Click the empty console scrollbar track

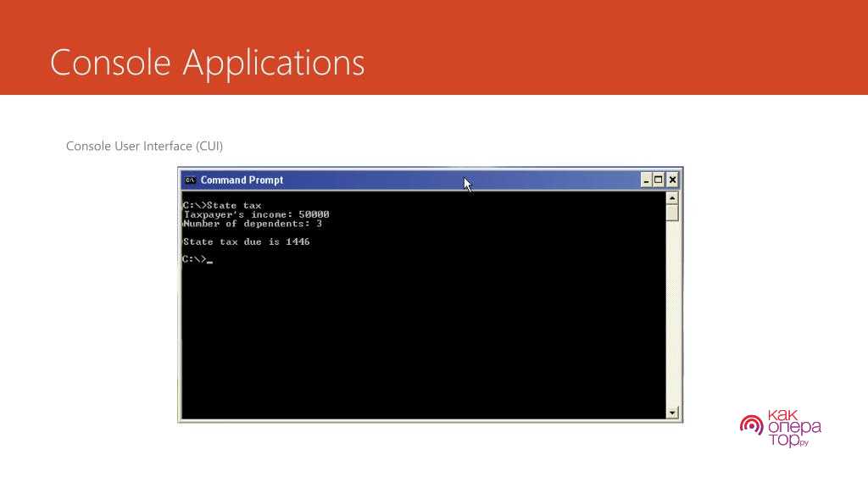(672, 322)
